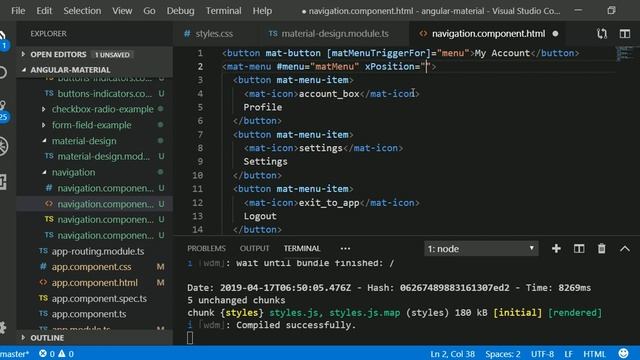Expand the form-field-example folder
This screenshot has width=640, height=360.
pyautogui.click(x=44, y=125)
